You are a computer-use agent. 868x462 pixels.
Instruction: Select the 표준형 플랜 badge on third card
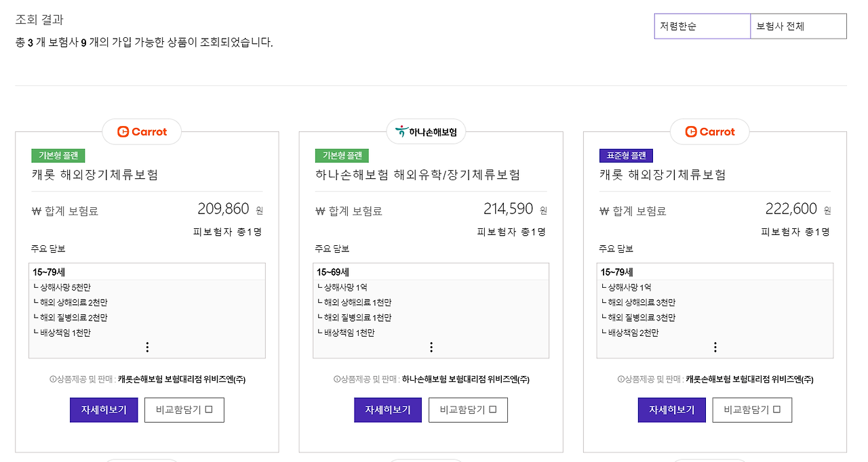point(625,155)
